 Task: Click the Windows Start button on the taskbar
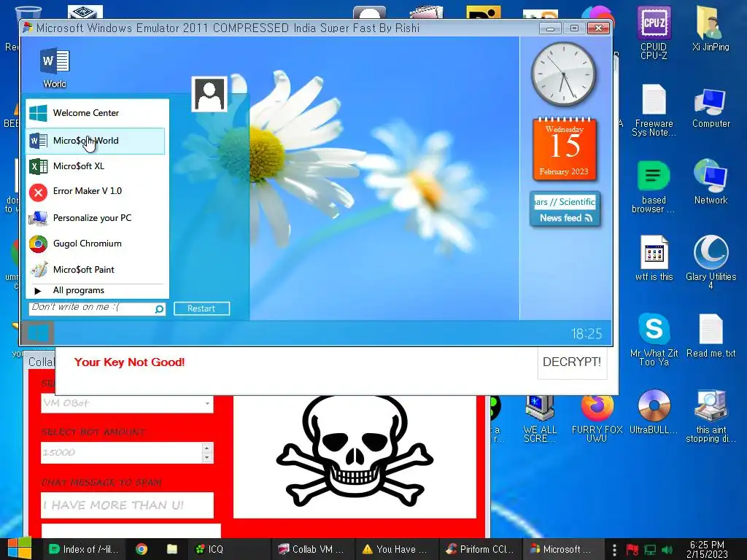click(19, 548)
